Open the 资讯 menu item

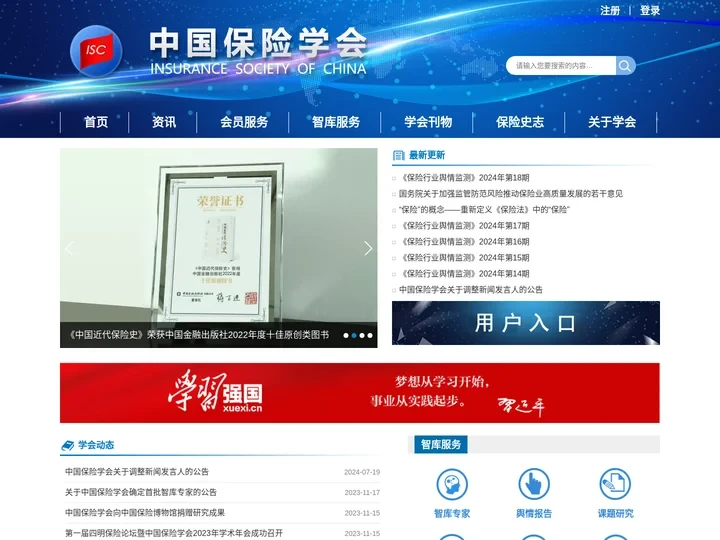point(164,122)
